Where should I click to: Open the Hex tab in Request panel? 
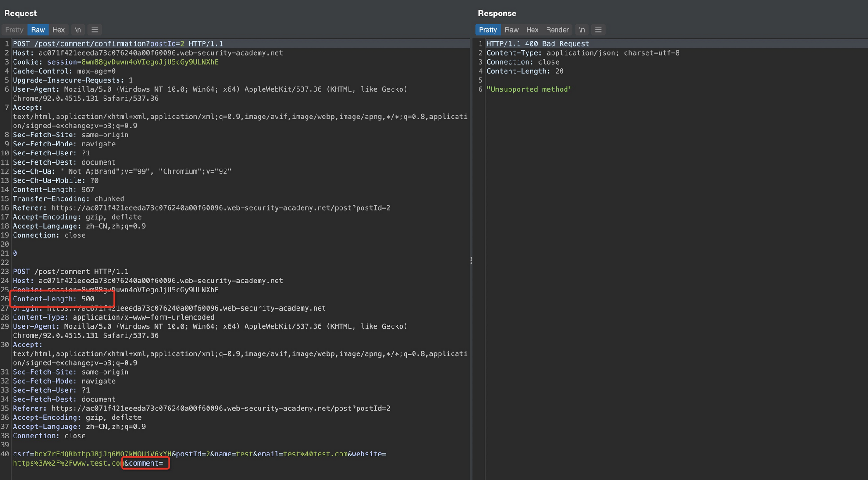tap(58, 30)
